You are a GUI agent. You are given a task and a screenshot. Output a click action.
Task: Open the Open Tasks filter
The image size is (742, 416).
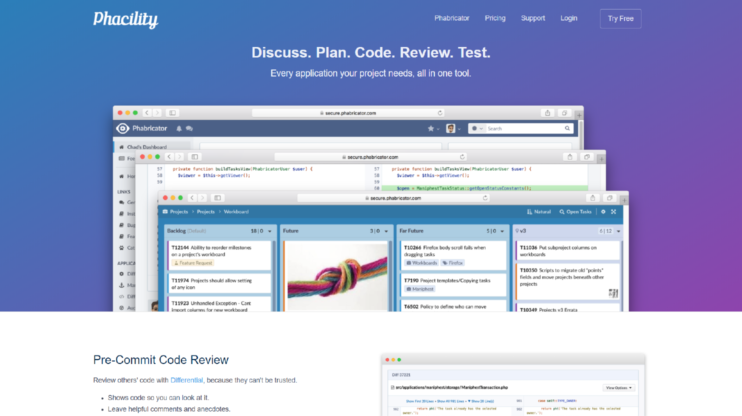pos(575,212)
